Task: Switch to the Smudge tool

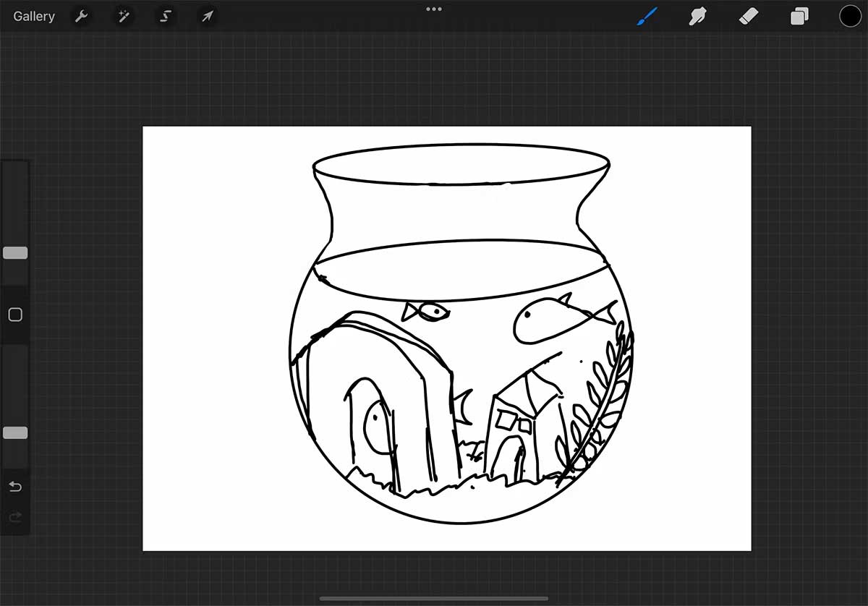Action: (x=697, y=16)
